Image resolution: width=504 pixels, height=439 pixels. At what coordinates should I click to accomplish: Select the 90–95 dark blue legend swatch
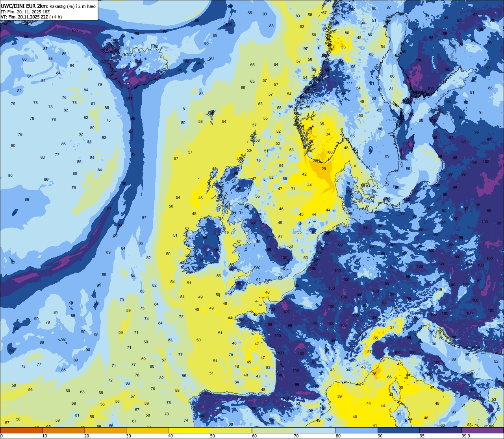click(x=398, y=430)
